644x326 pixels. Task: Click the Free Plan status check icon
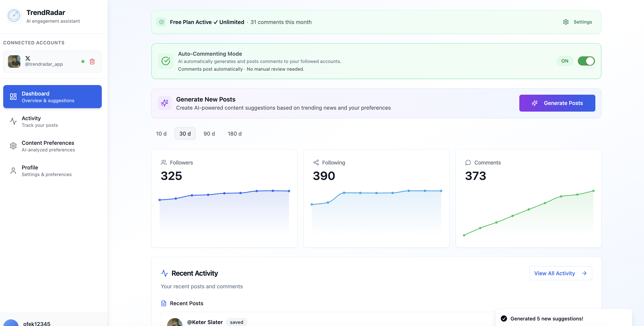(161, 22)
